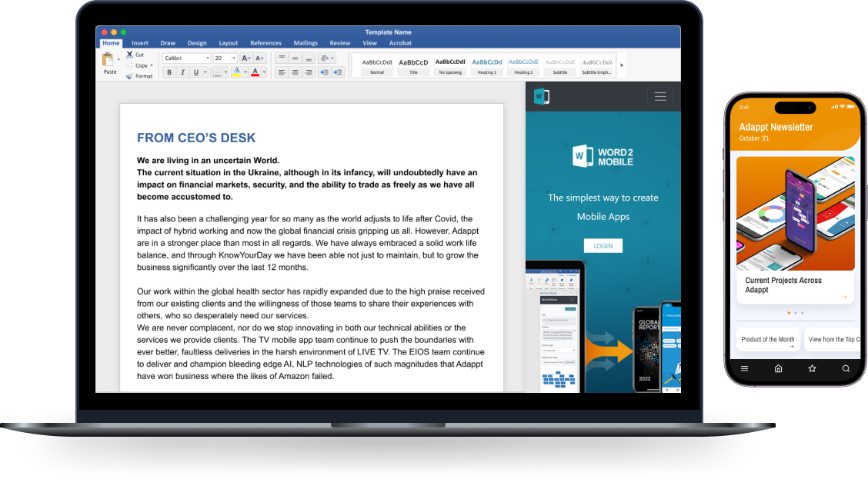Expand the styles gallery arrow
This screenshot has height=479, width=868.
(622, 65)
